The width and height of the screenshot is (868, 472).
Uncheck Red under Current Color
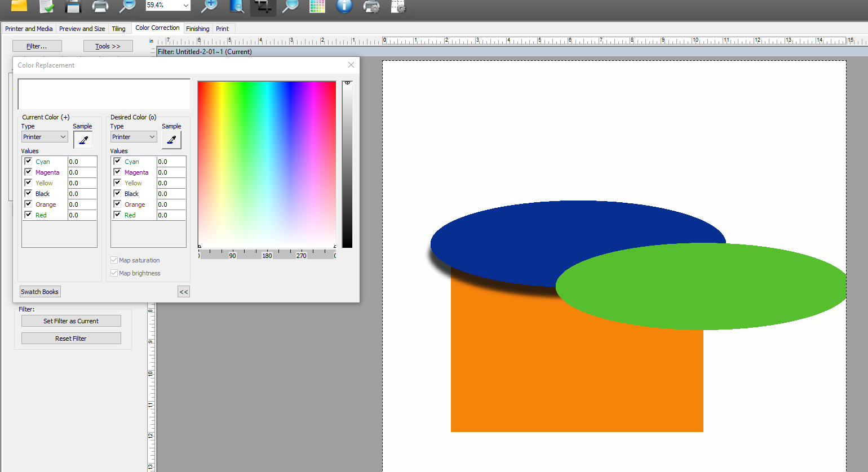28,215
